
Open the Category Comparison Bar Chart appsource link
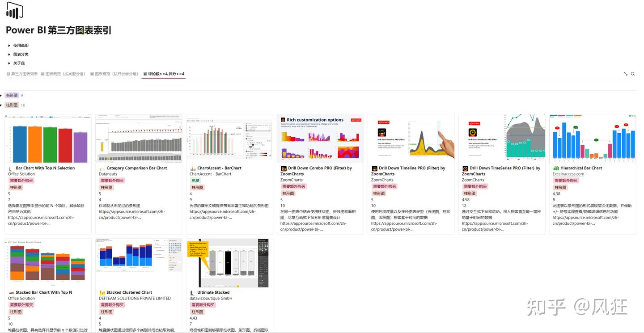(132, 215)
